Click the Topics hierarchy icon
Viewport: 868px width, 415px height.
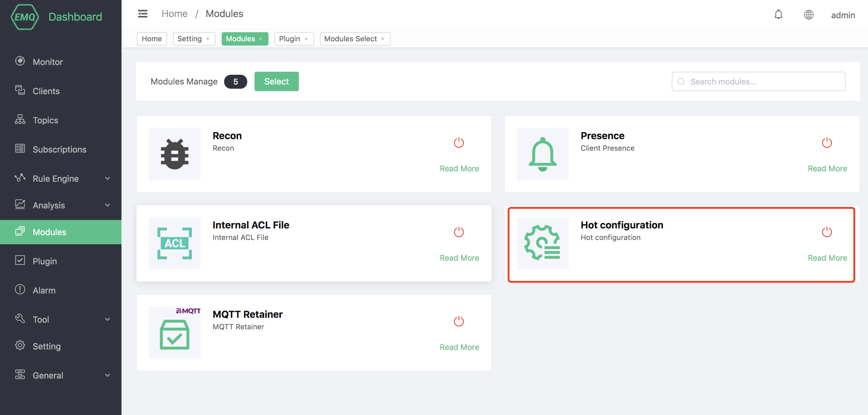point(20,119)
